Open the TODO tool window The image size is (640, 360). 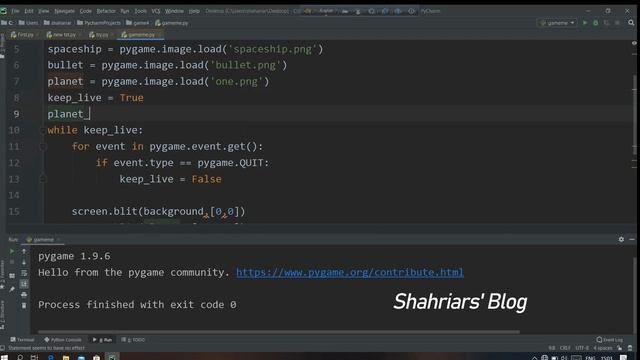tap(133, 340)
